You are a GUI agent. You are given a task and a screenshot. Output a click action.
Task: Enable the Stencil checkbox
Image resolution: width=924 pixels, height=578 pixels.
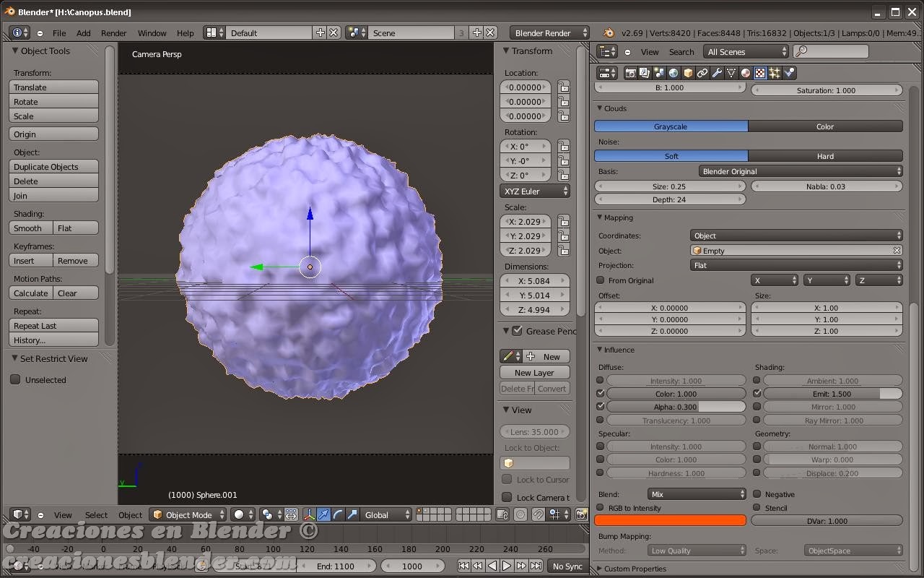click(x=757, y=508)
